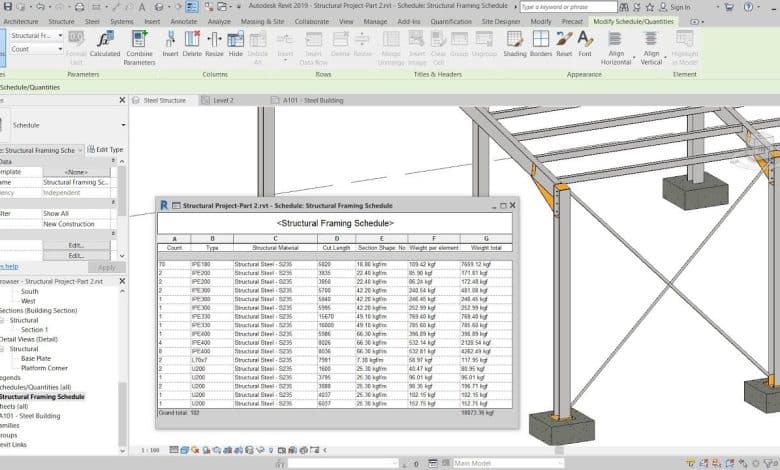780x470 pixels.
Task: Click Borders appearance icon
Action: (541, 39)
